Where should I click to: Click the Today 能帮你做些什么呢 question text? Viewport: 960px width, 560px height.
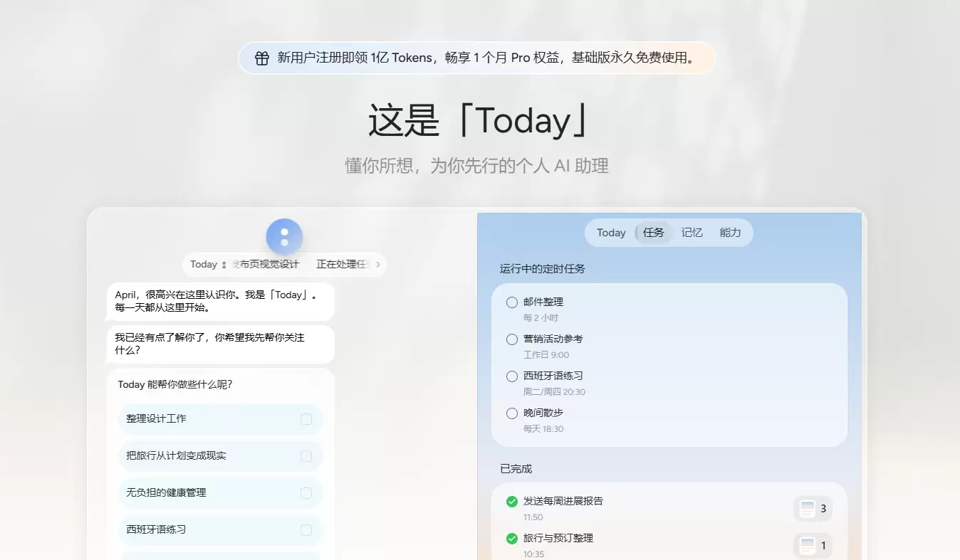coord(175,384)
